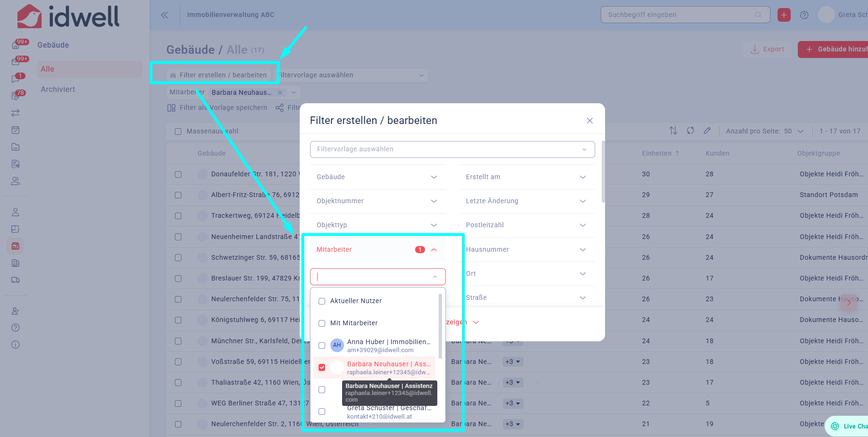
Task: Open the calendar icon in the sidebar
Action: click(16, 130)
